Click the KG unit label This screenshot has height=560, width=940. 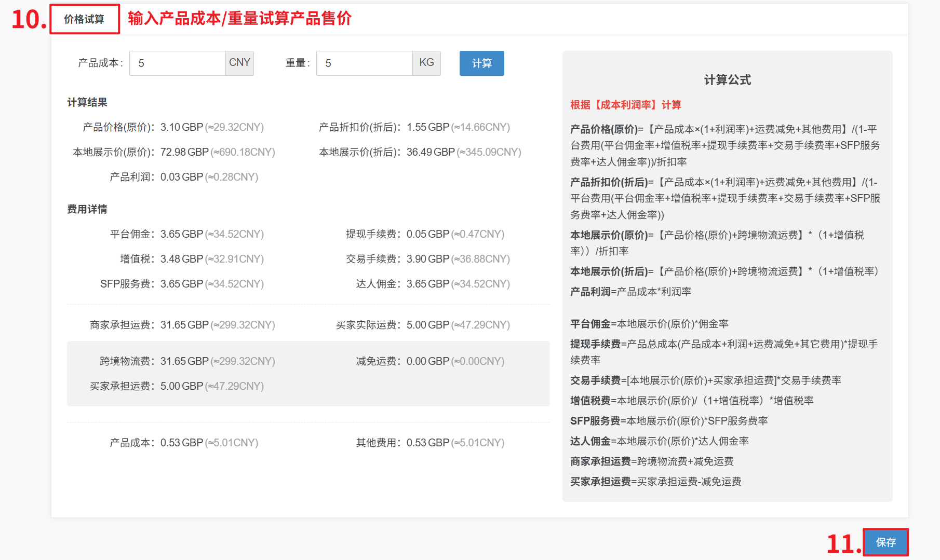click(426, 63)
